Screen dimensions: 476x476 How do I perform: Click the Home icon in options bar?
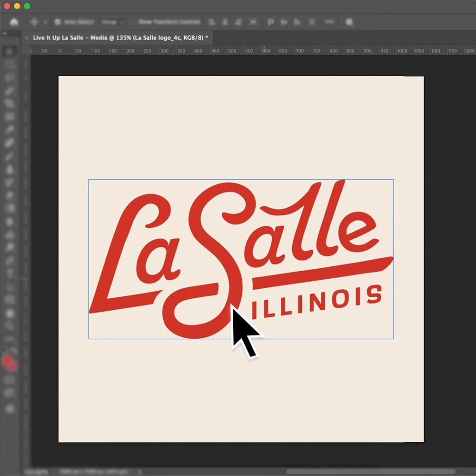pos(14,22)
